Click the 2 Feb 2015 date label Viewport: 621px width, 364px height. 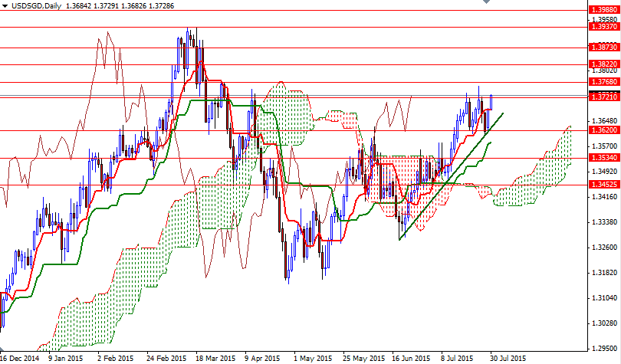click(115, 359)
